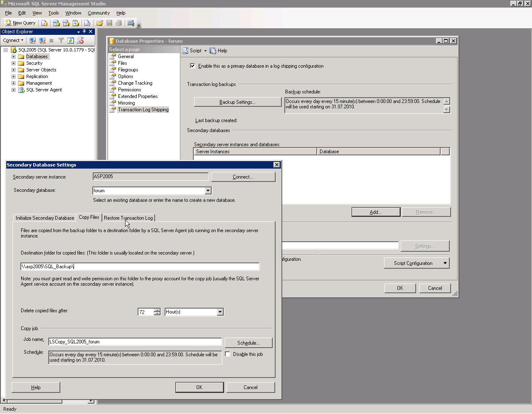Select the Permissions page
The width and height of the screenshot is (532, 414).
pos(129,90)
